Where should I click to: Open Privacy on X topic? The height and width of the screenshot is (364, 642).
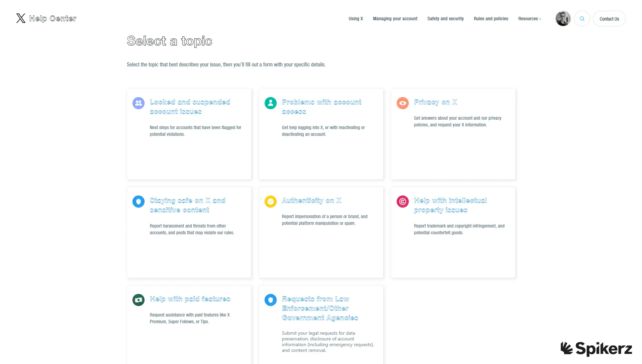[x=435, y=102]
